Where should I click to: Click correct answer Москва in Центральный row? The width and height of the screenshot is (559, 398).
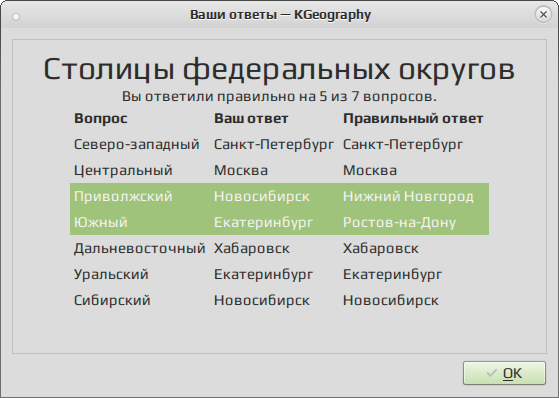click(x=370, y=170)
